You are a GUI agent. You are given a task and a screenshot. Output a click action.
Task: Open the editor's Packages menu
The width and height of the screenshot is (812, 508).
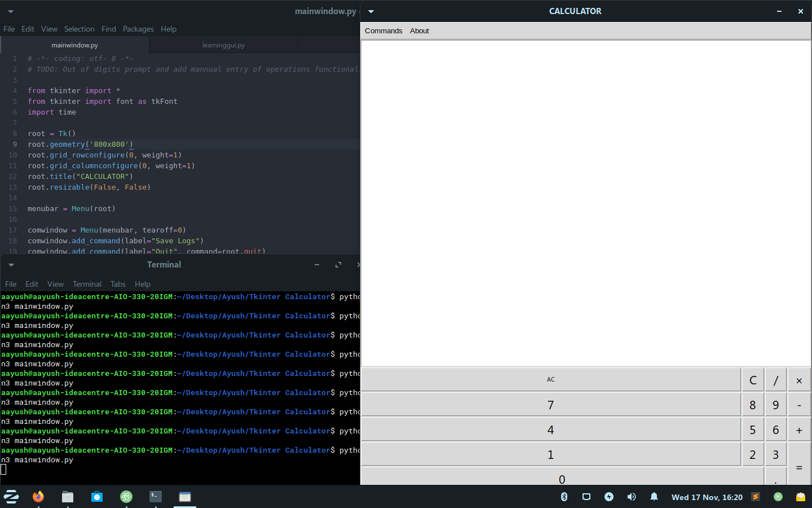(138, 29)
